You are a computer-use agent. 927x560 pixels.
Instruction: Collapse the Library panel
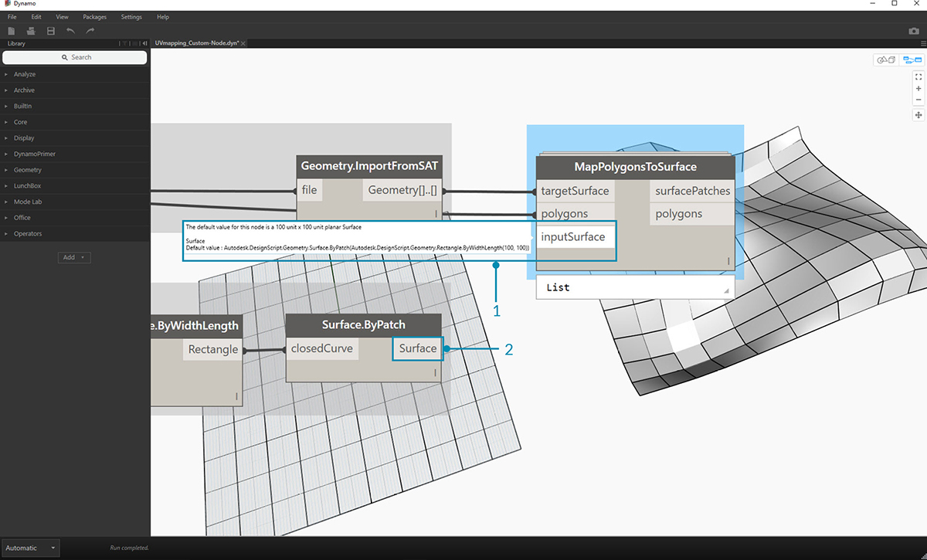pyautogui.click(x=144, y=44)
